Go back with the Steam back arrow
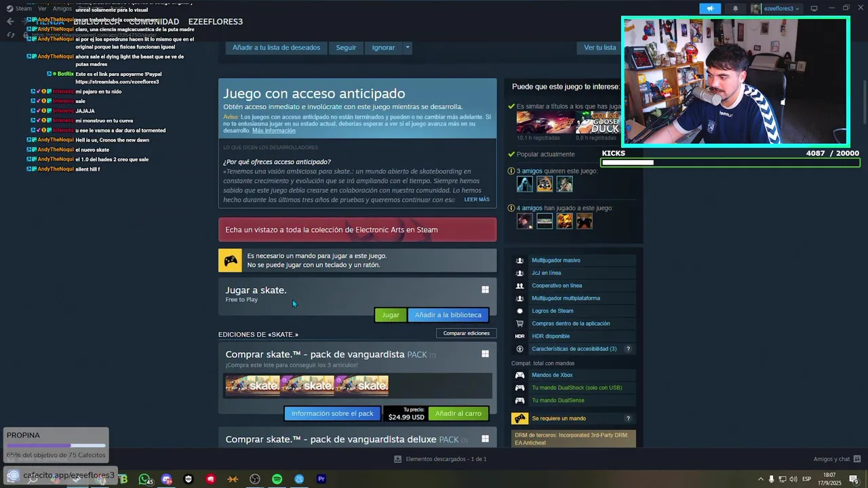868x488 pixels. pyautogui.click(x=9, y=22)
